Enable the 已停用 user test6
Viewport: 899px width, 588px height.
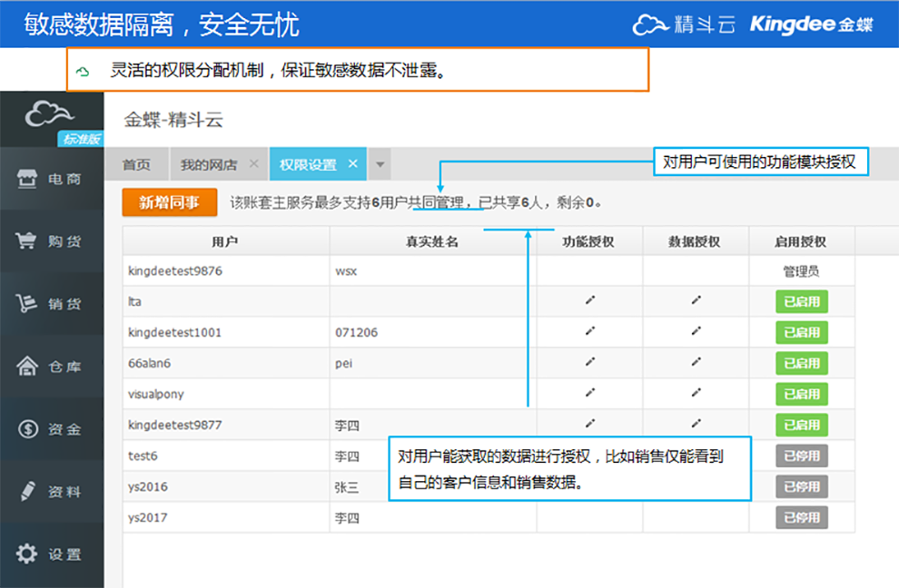click(x=802, y=456)
